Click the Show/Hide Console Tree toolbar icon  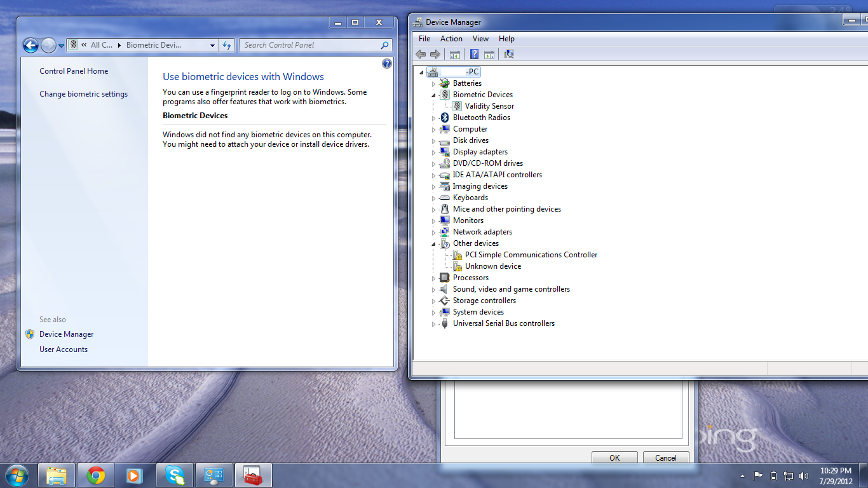pos(454,55)
